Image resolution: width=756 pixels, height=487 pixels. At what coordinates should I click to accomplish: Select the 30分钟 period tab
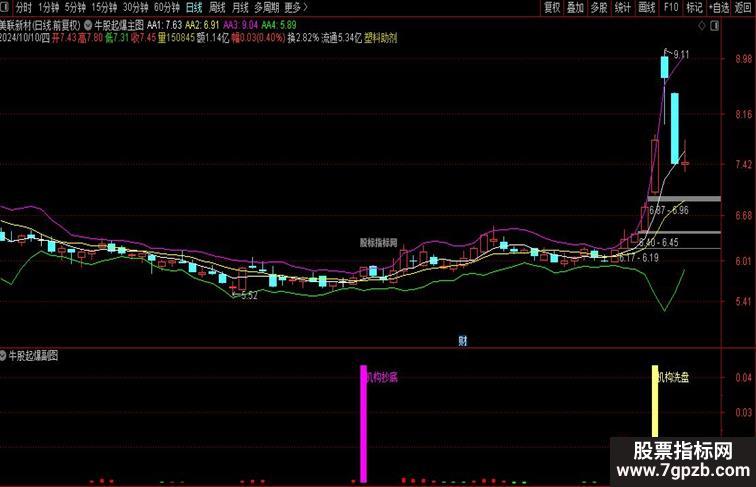point(135,8)
